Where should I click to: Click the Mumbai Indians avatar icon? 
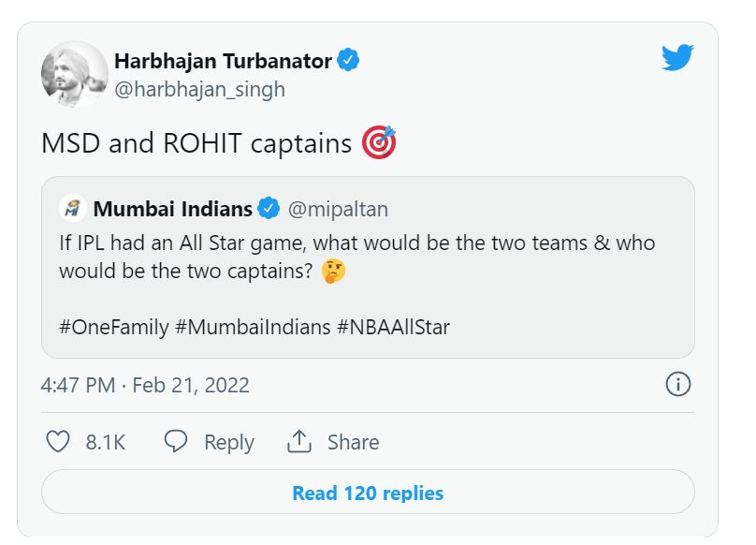[x=70, y=208]
